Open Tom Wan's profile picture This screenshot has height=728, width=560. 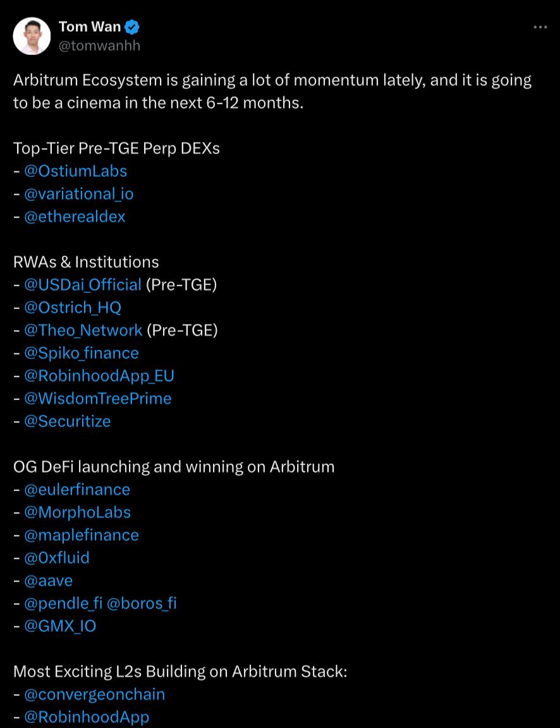pos(32,36)
